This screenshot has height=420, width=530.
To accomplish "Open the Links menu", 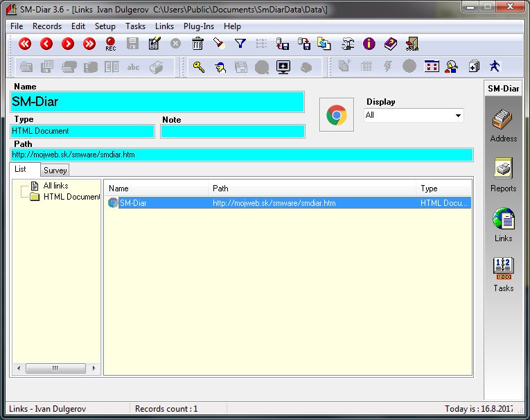I will point(164,26).
